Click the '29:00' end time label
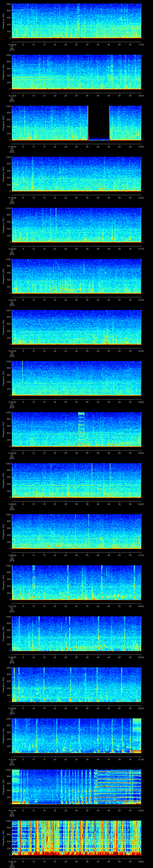Viewport: 153px width, 868px height. 141,657
